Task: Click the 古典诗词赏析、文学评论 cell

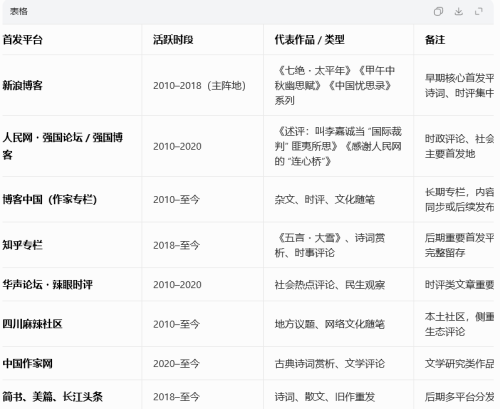Action: [330, 363]
